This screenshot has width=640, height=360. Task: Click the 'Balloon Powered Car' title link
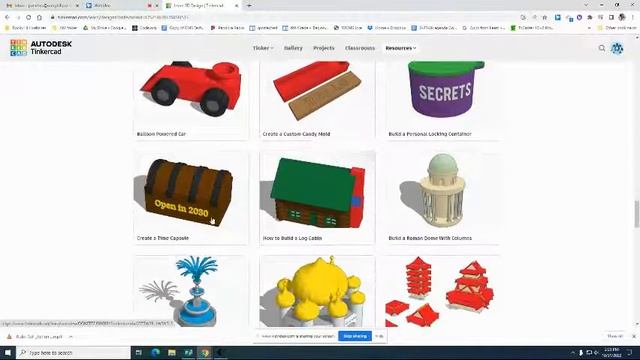point(161,134)
